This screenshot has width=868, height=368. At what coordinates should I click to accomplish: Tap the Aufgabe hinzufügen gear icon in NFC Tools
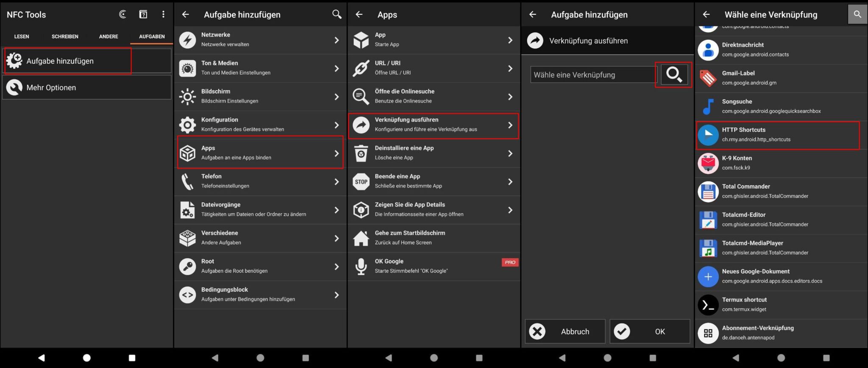(x=14, y=61)
